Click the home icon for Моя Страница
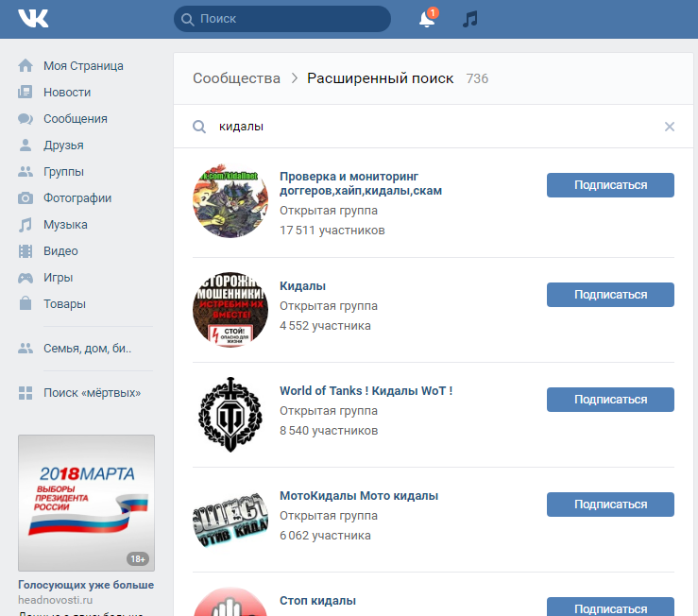The height and width of the screenshot is (616, 698). pyautogui.click(x=26, y=66)
